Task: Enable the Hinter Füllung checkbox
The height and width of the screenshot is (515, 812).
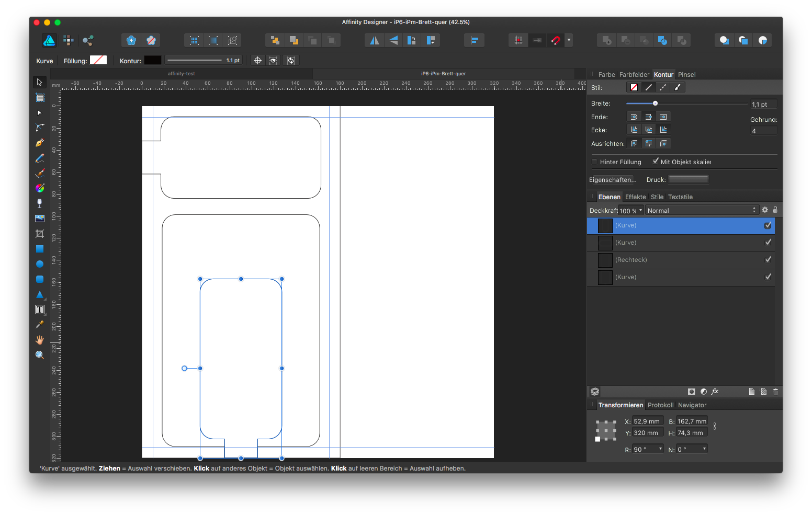Action: (x=594, y=162)
